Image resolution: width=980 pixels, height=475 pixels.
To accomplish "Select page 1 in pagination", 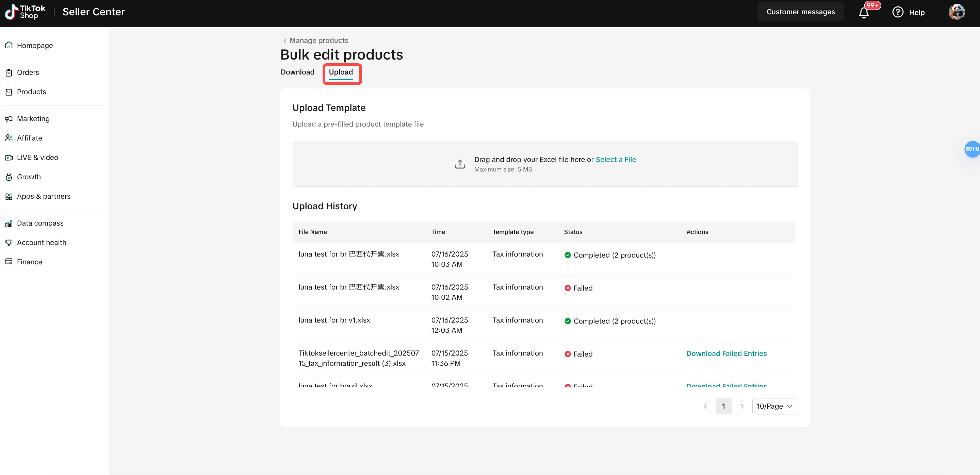I will [x=723, y=406].
